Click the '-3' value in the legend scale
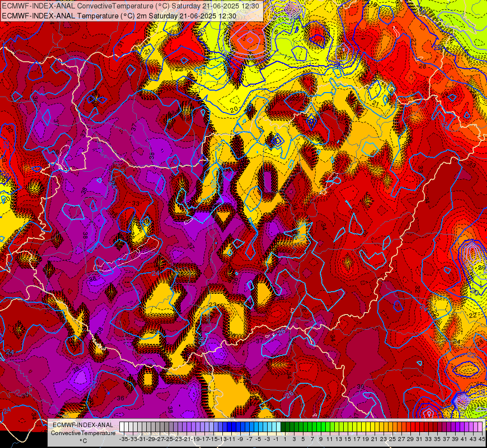Screen dimensions: 487x448 267,440
